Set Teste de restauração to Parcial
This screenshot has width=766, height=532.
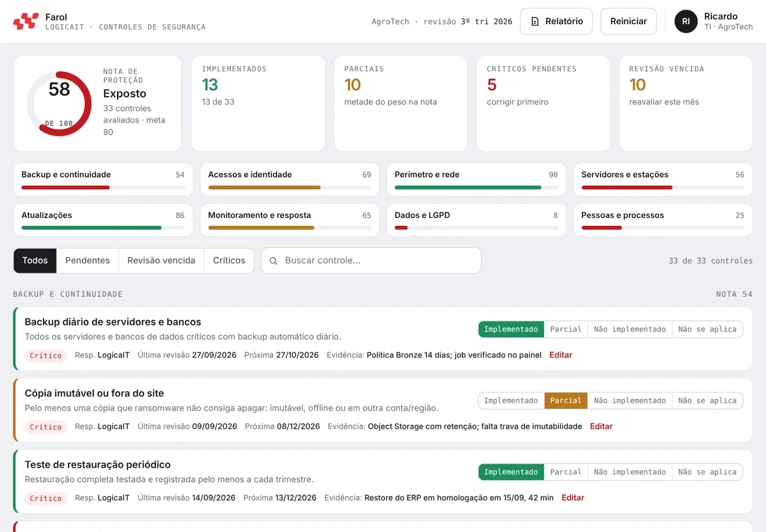565,472
